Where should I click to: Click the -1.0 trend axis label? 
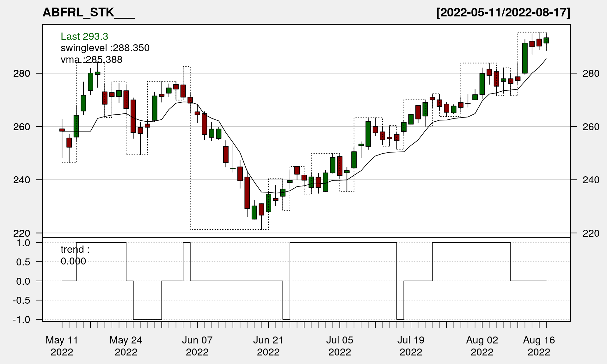point(21,319)
